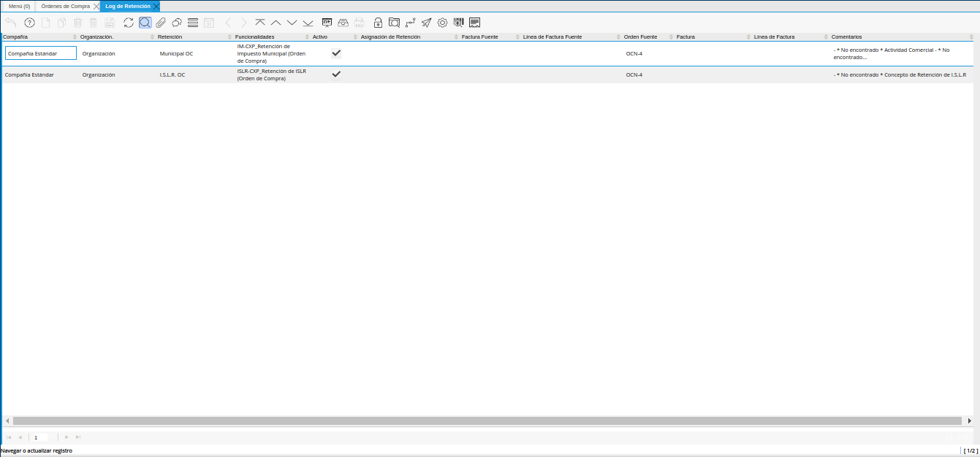Toggle Activo checkbox in I.S.L.R. OC row
This screenshot has height=457, width=980.
(336, 74)
